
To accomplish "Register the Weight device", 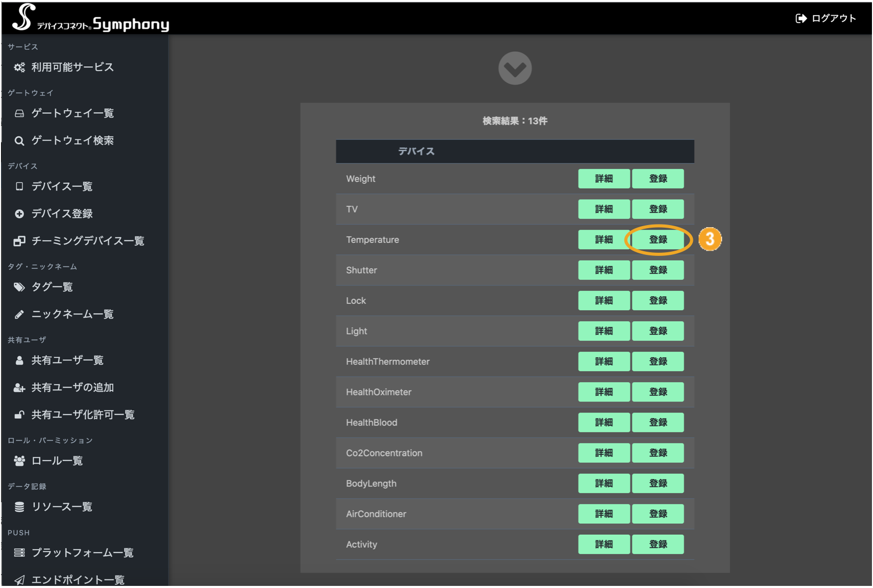I will (x=658, y=179).
